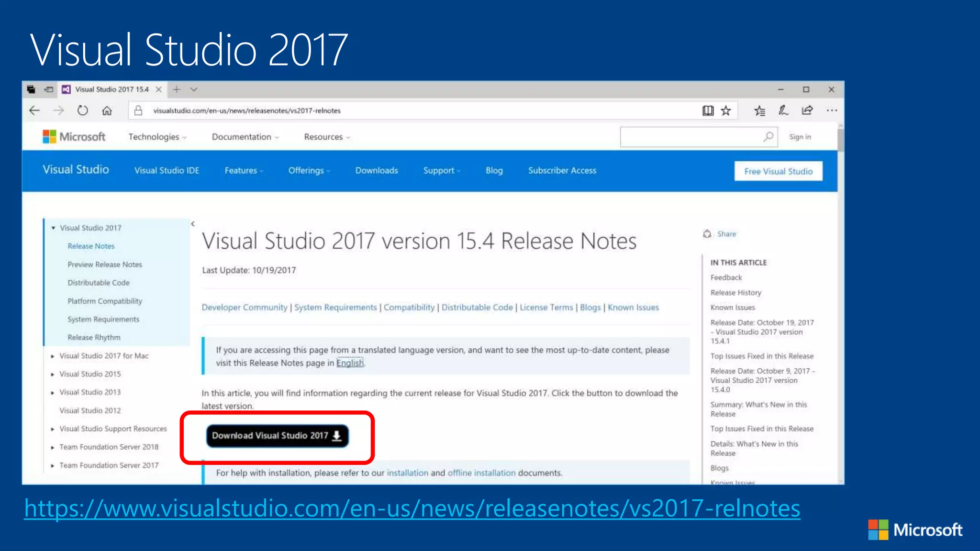Click the browser address bar URL
Image resolution: width=980 pixels, height=551 pixels.
pyautogui.click(x=247, y=110)
